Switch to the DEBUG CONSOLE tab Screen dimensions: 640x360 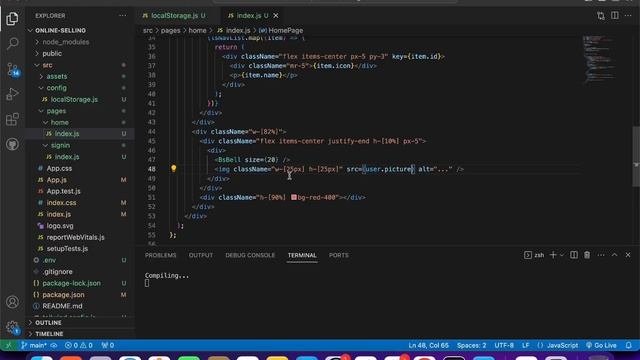(250, 255)
